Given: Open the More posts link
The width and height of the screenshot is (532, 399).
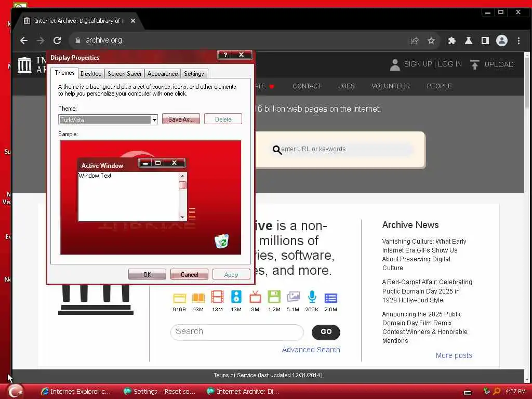Looking at the screenshot, I should [x=454, y=355].
